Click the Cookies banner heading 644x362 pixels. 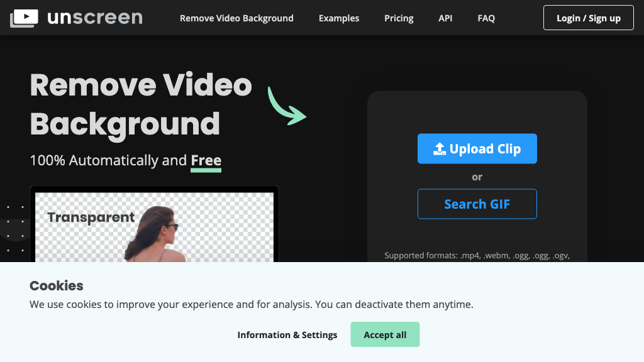point(56,286)
